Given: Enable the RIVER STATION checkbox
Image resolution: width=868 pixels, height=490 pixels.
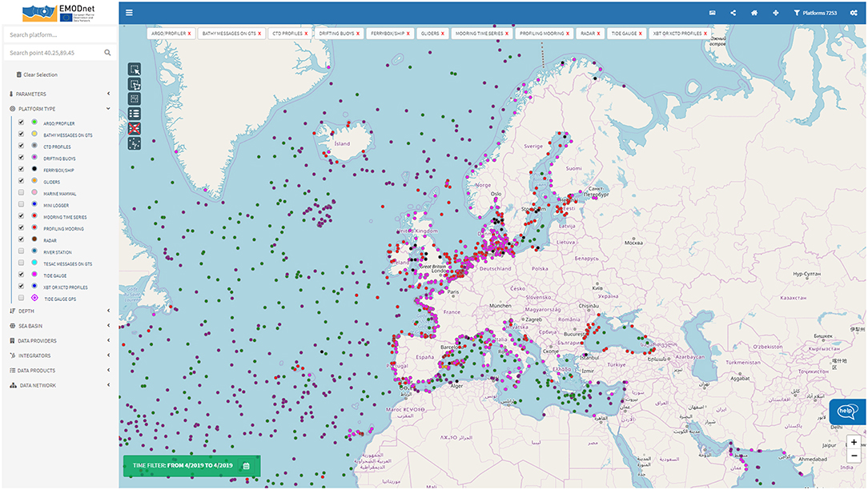Looking at the screenshot, I should (21, 251).
